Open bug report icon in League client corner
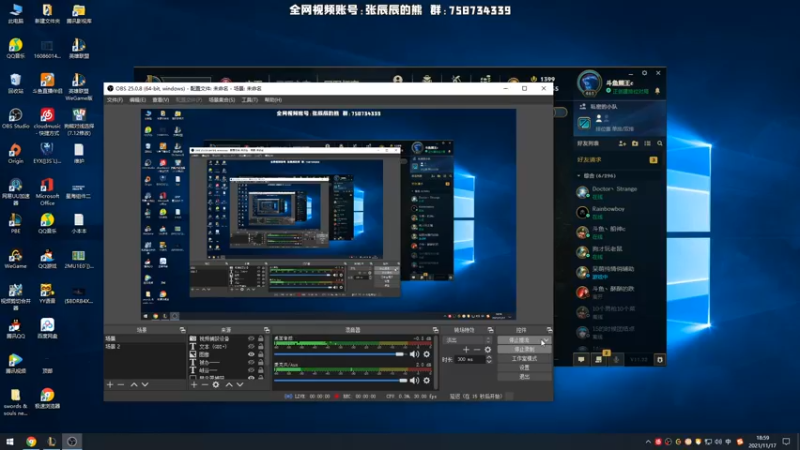 660,360
